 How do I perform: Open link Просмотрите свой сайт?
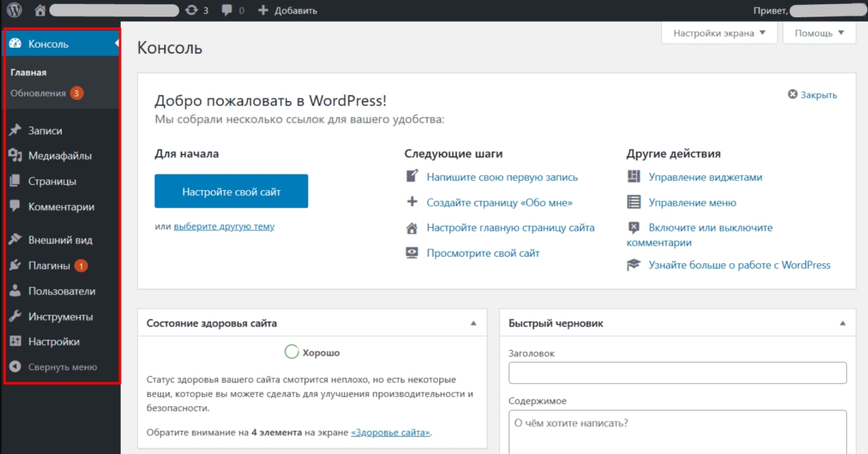tap(483, 253)
